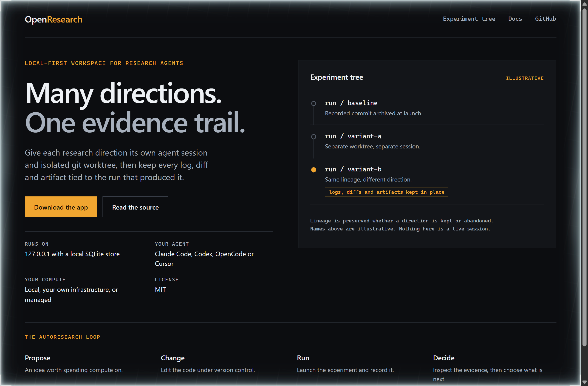Click the Propose step heading
Screen dimensions: 588x386
coord(37,358)
